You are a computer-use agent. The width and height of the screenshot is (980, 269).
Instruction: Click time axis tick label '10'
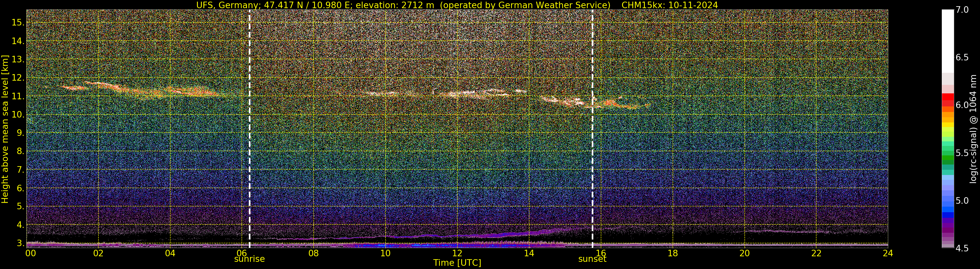[385, 253]
